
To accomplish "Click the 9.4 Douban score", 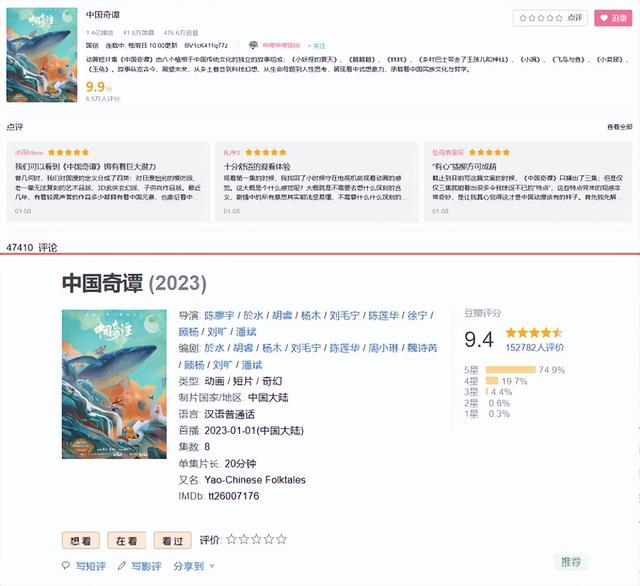I will pyautogui.click(x=479, y=340).
